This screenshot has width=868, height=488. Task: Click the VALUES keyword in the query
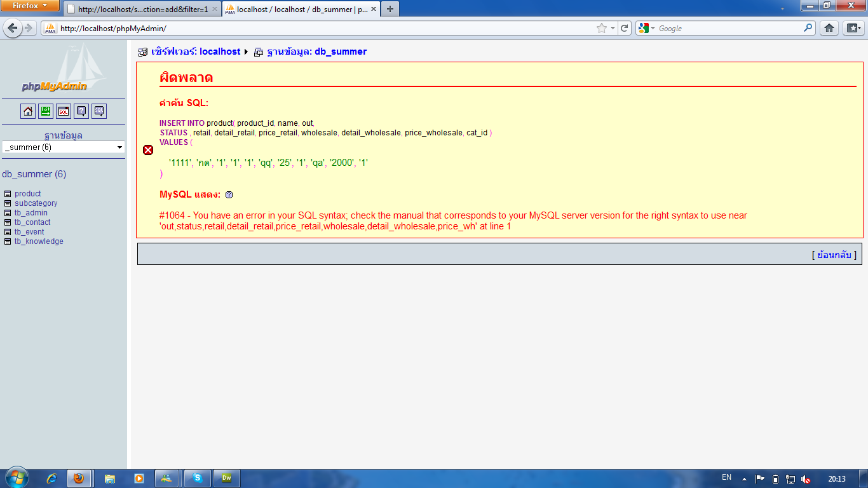[173, 142]
